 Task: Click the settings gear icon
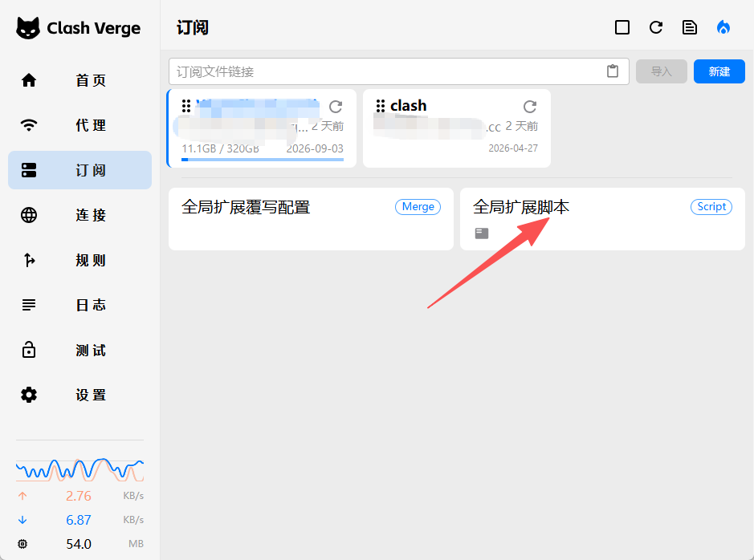click(29, 395)
